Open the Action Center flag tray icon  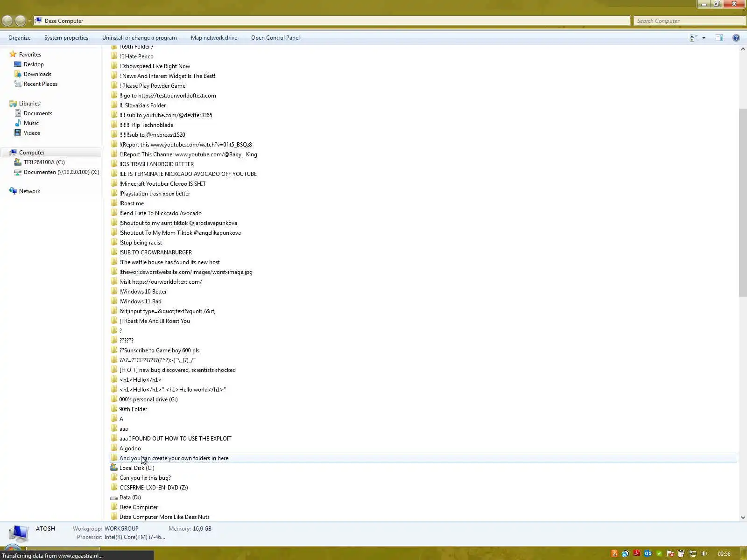pos(670,554)
